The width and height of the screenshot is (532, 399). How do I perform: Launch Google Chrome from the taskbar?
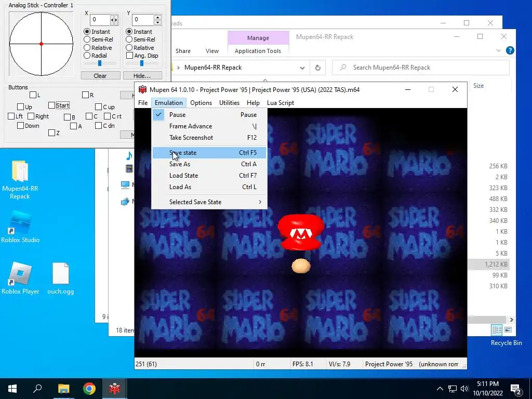click(89, 389)
